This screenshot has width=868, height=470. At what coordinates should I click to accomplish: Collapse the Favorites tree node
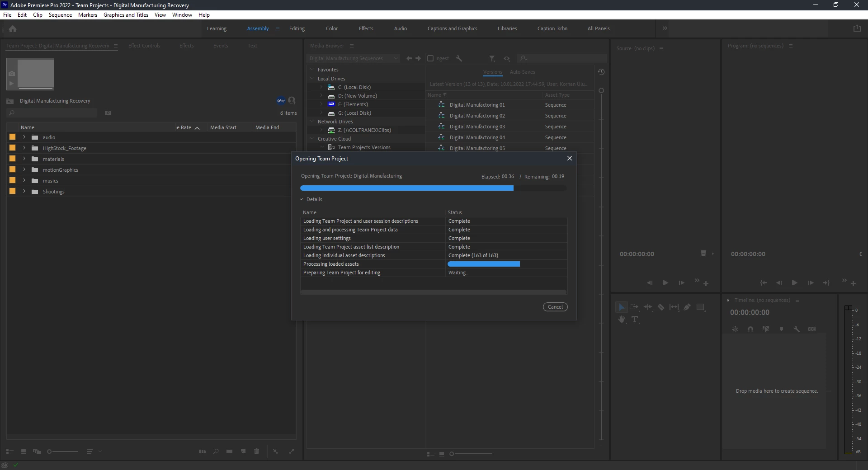pyautogui.click(x=312, y=70)
